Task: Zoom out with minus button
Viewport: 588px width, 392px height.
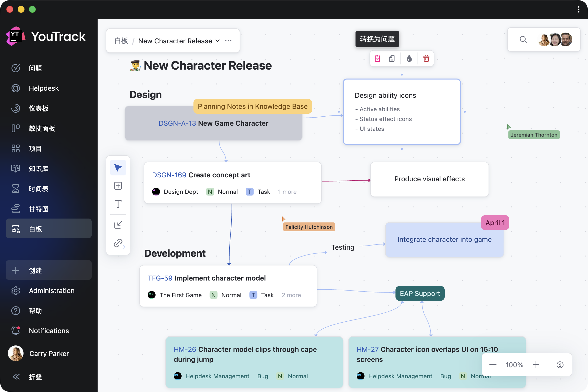Action: (492, 365)
